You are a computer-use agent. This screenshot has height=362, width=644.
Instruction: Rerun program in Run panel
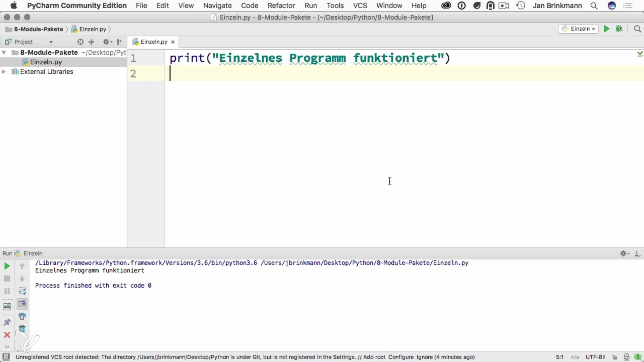[x=7, y=266]
